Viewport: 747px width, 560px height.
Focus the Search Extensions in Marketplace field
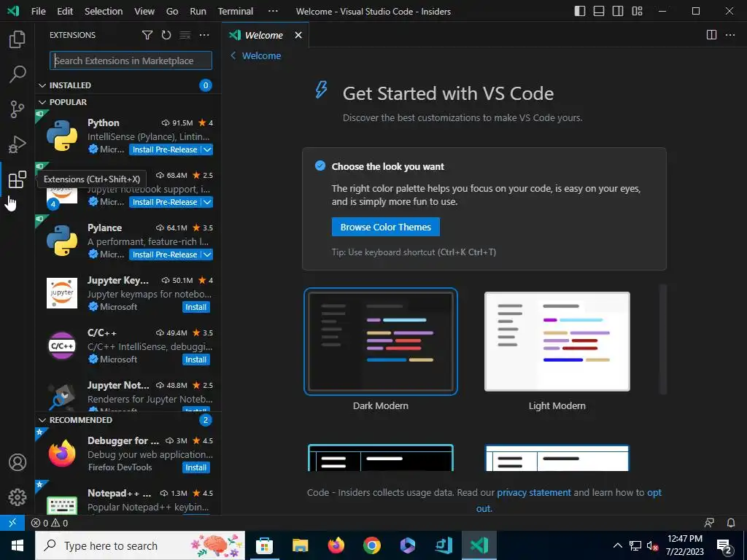[x=131, y=61]
